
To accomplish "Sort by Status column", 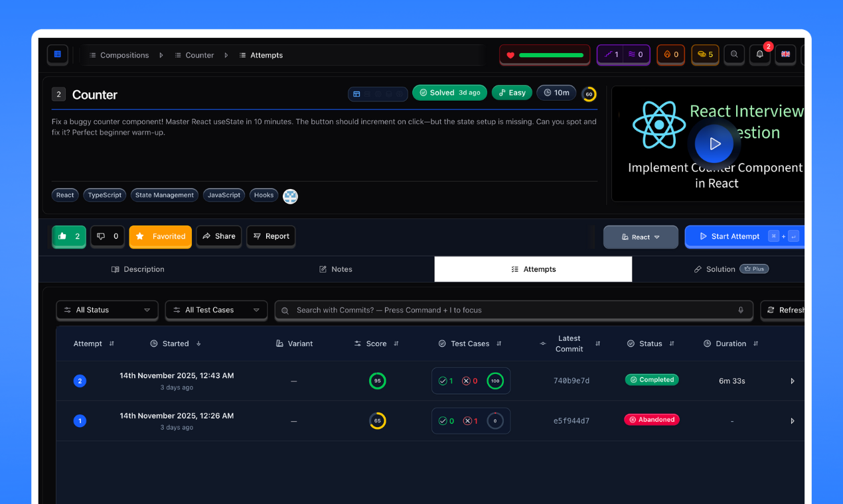I will (651, 344).
